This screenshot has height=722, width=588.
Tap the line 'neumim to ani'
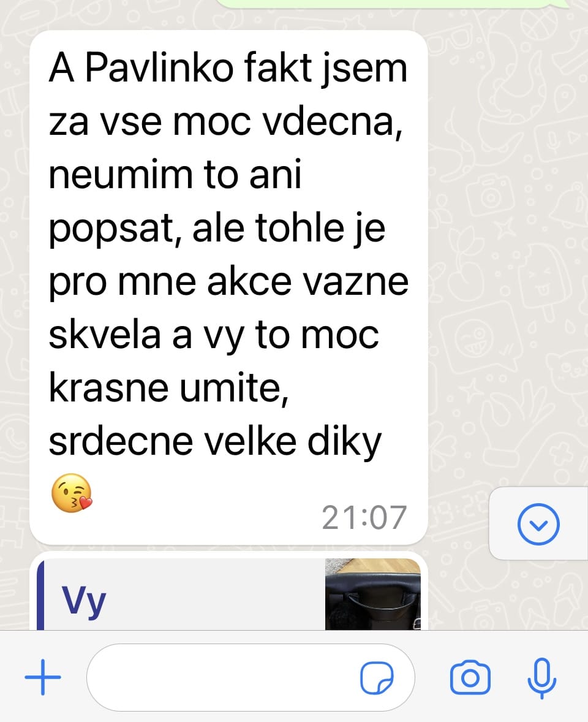point(175,174)
